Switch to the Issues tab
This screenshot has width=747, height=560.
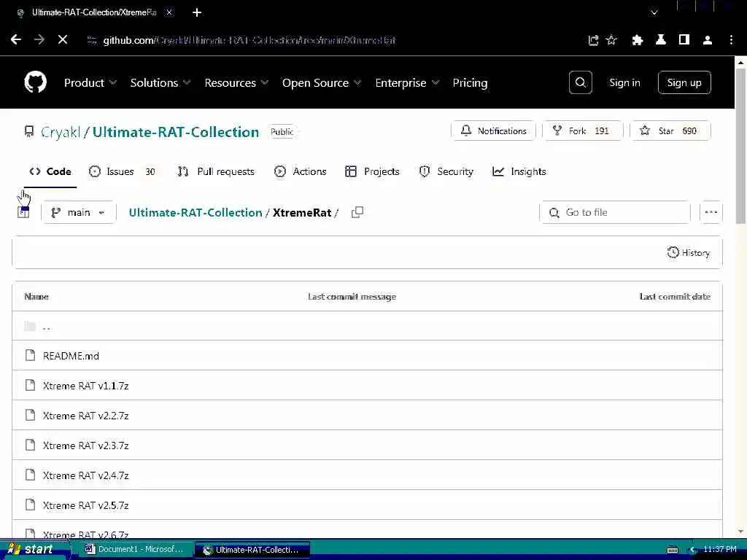(123, 171)
